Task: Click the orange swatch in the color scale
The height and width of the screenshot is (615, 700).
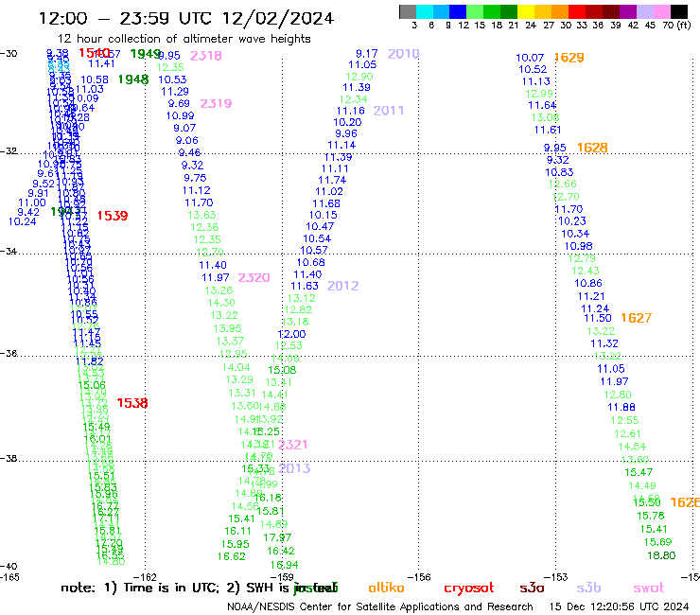Action: tap(560, 11)
